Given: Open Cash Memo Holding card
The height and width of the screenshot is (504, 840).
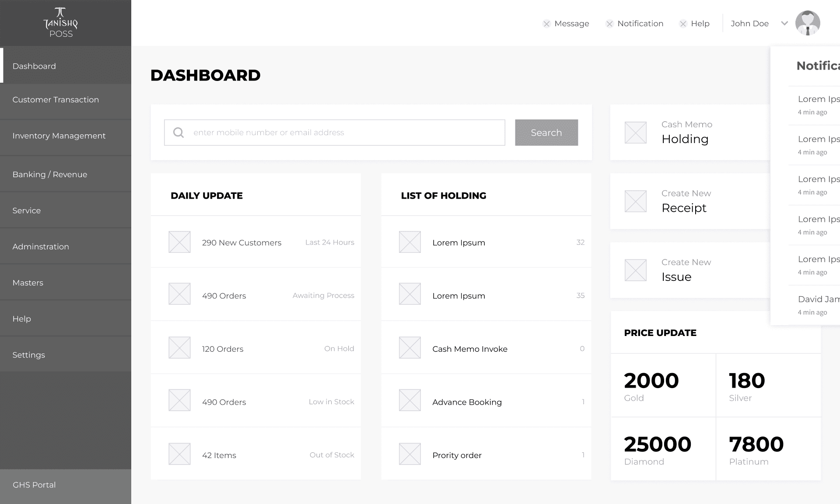Looking at the screenshot, I should pyautogui.click(x=690, y=132).
